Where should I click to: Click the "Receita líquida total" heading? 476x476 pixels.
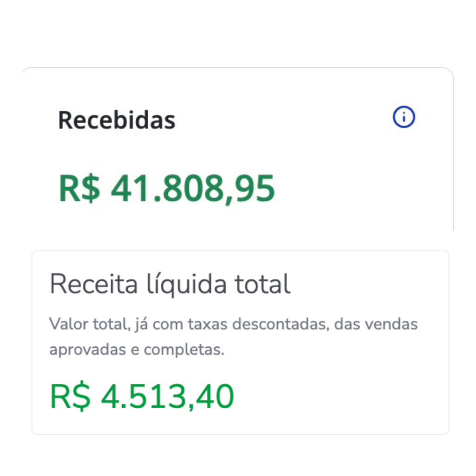[170, 284]
